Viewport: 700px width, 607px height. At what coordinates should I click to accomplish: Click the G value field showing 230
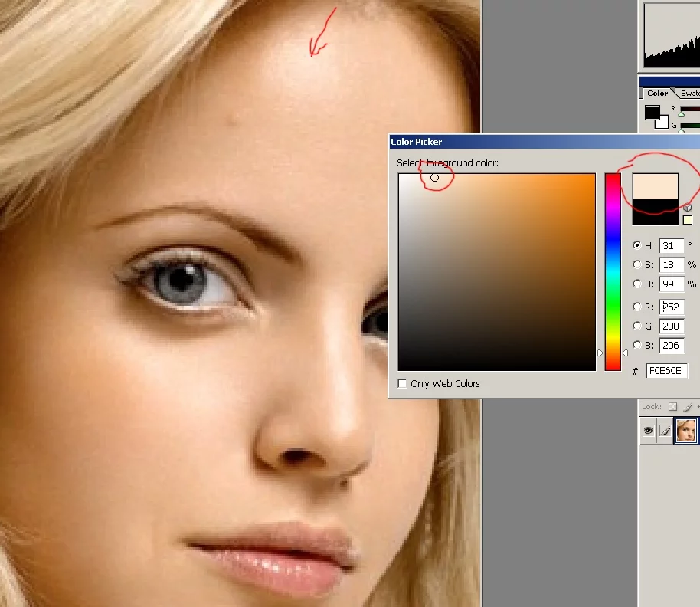click(672, 326)
